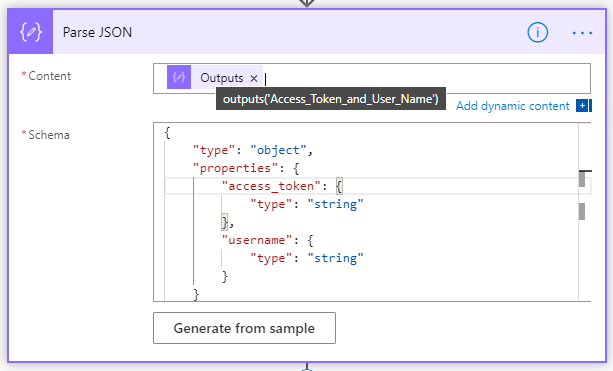613x371 pixels.
Task: Click the Parse JSON title text
Action: coord(97,32)
